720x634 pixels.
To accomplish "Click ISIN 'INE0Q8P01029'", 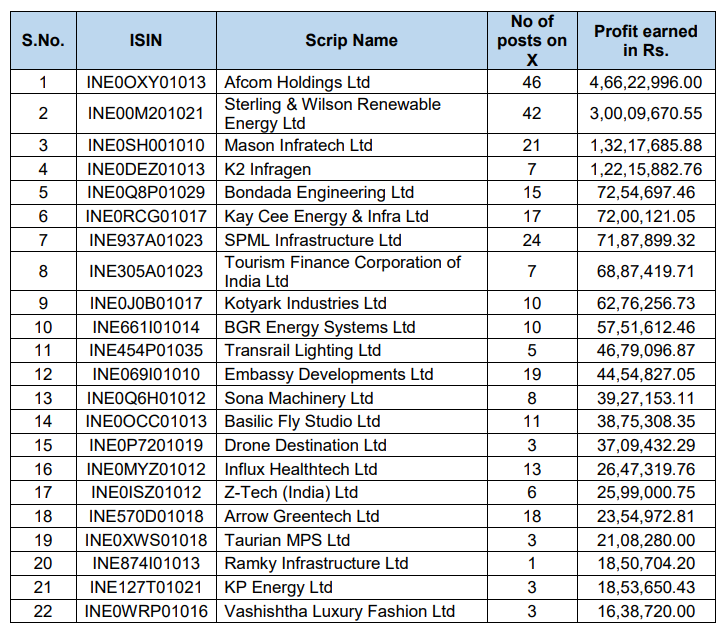I will 146,192.
